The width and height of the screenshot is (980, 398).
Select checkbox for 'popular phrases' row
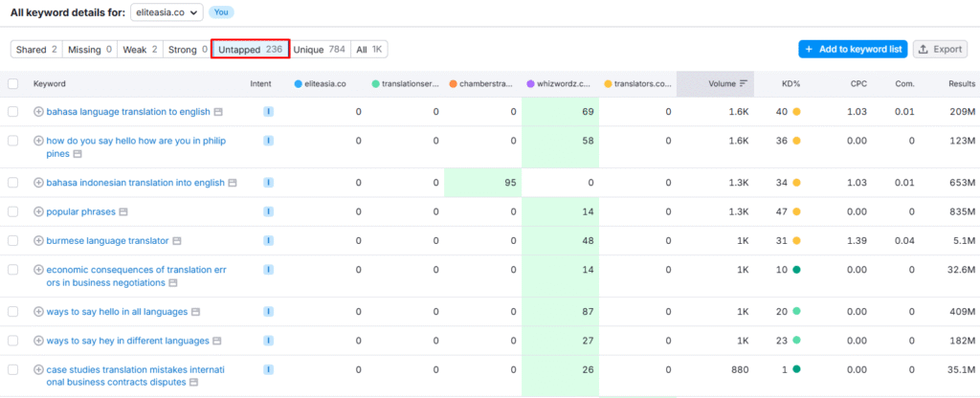click(x=13, y=211)
